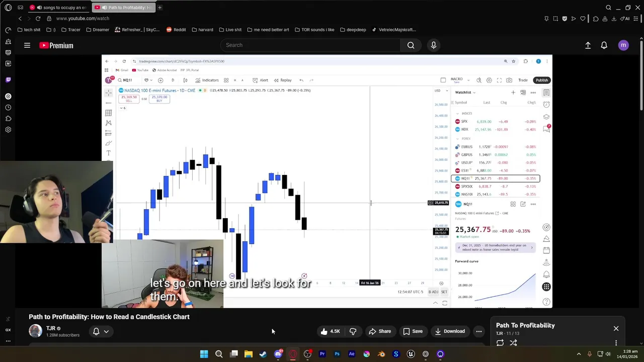This screenshot has height=362, width=644.
Task: Open Windows taskbar search
Action: 219,354
